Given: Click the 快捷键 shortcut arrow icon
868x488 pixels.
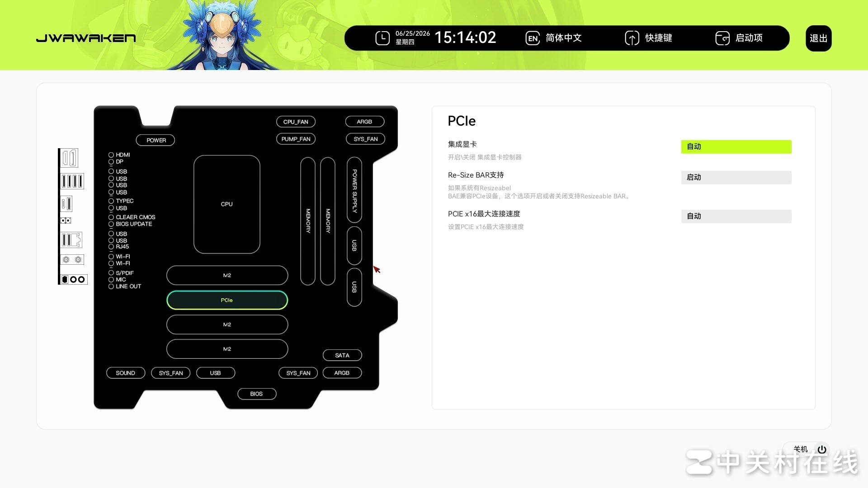Looking at the screenshot, I should [632, 38].
